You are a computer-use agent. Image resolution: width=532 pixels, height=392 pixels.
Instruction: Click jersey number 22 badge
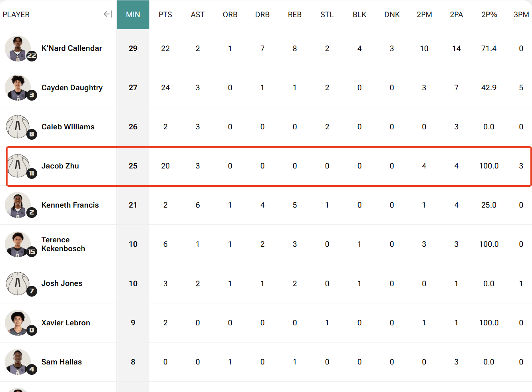point(32,56)
